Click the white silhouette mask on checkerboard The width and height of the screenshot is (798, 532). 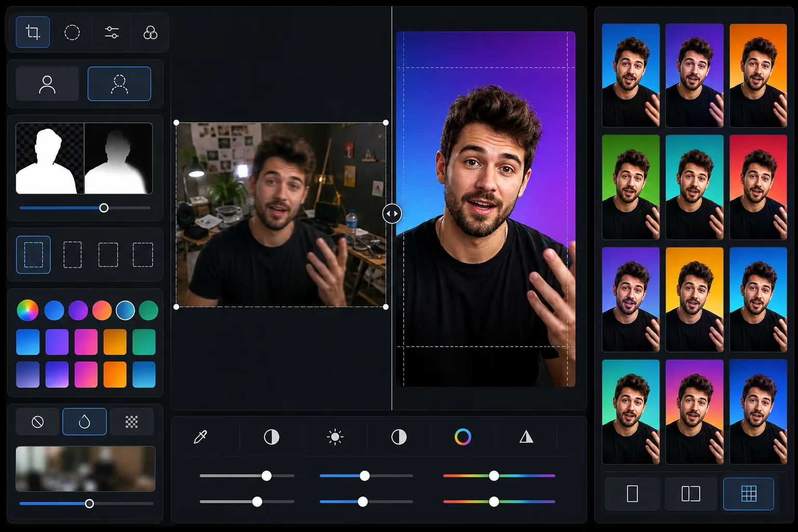tap(50, 158)
